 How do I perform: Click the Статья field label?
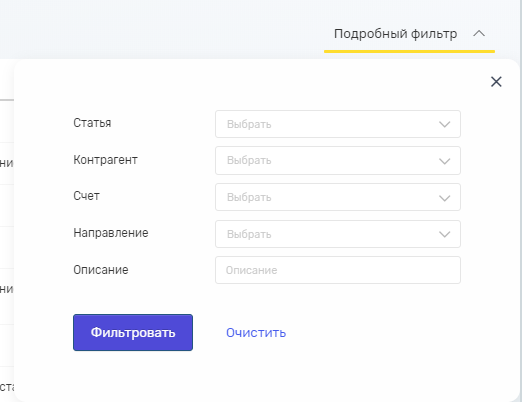point(92,123)
